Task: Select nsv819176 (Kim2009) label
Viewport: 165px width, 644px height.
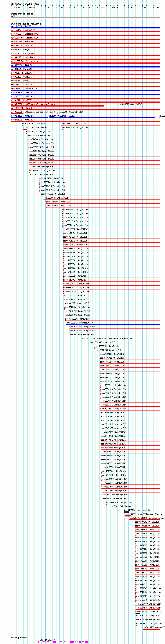Action: 22,100
